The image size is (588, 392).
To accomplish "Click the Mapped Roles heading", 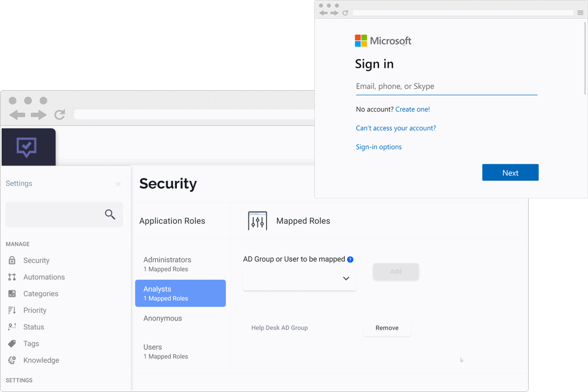I will click(x=303, y=221).
